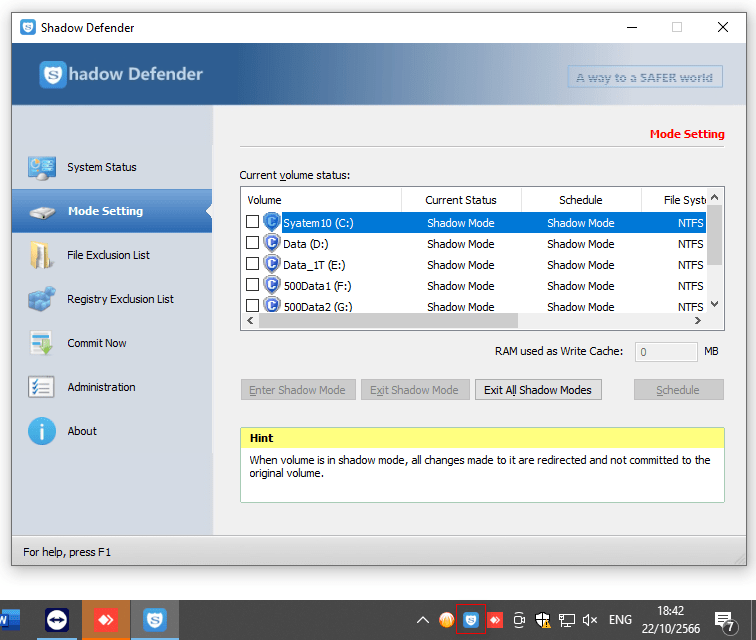Screen dimensions: 756x640
Task: Open the Registry Exclusion List page
Action: [112, 299]
